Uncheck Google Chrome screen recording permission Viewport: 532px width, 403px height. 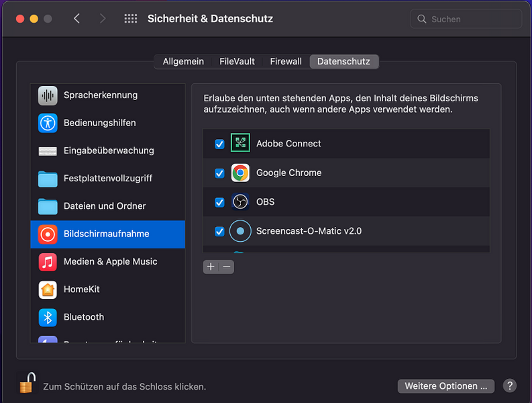click(219, 173)
